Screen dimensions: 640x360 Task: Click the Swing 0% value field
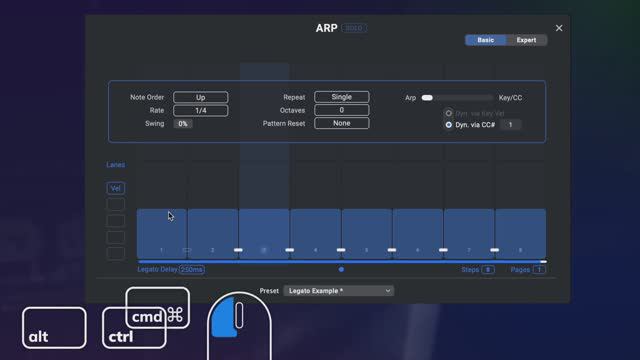(183, 124)
